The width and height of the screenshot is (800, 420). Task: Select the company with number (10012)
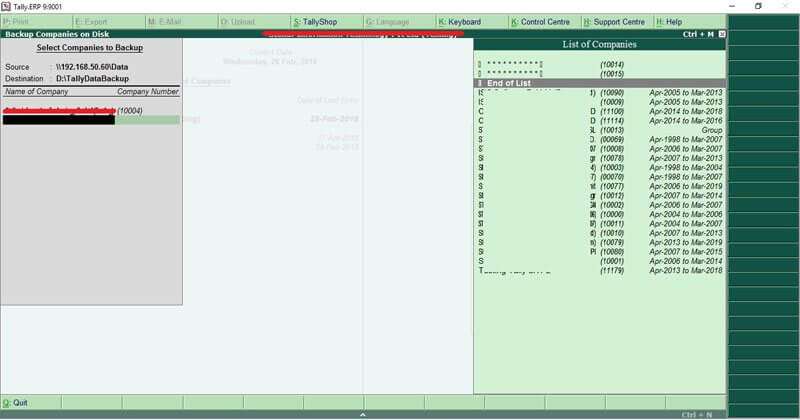pyautogui.click(x=599, y=195)
